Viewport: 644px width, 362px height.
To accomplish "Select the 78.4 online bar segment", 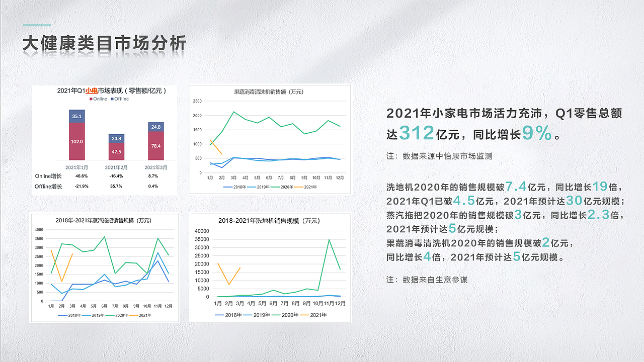I will [155, 146].
